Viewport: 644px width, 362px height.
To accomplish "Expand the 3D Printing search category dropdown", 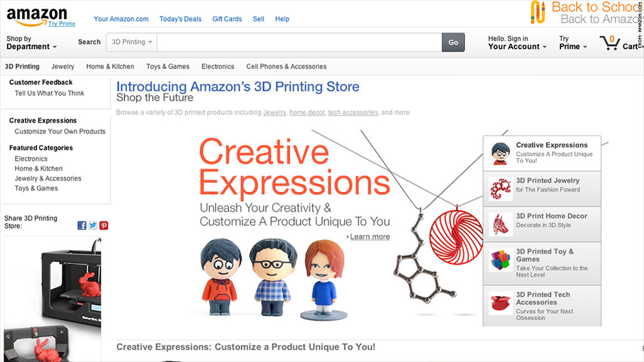I will click(x=131, y=42).
